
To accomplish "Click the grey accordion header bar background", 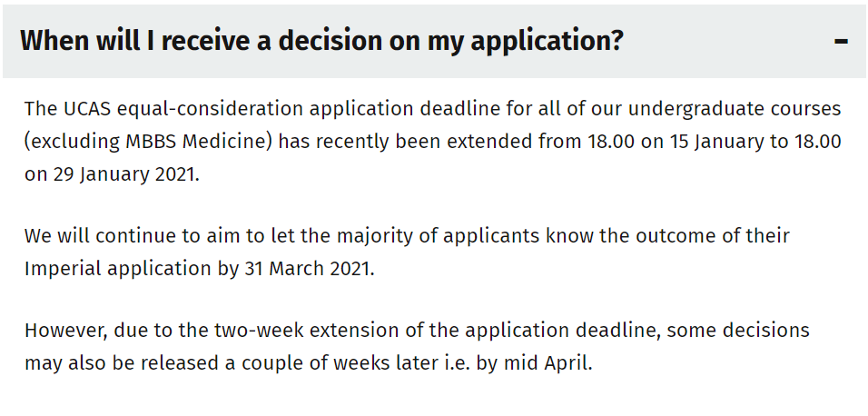I will 434,42.
